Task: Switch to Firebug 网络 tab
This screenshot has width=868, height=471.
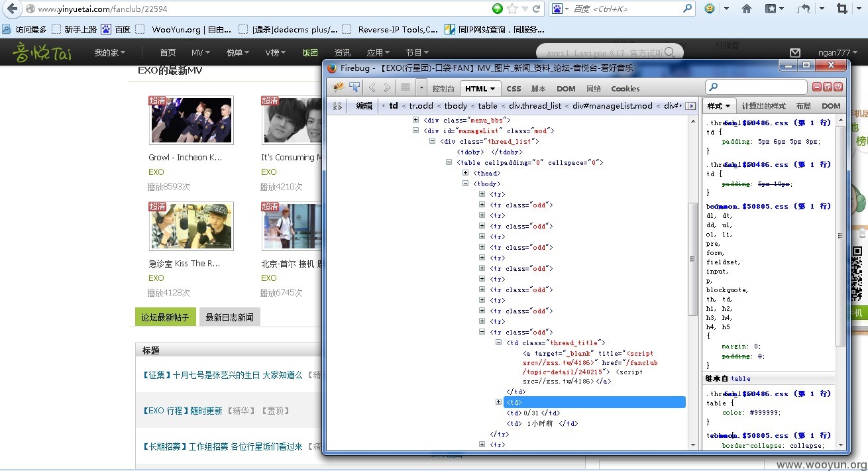Action: point(593,88)
